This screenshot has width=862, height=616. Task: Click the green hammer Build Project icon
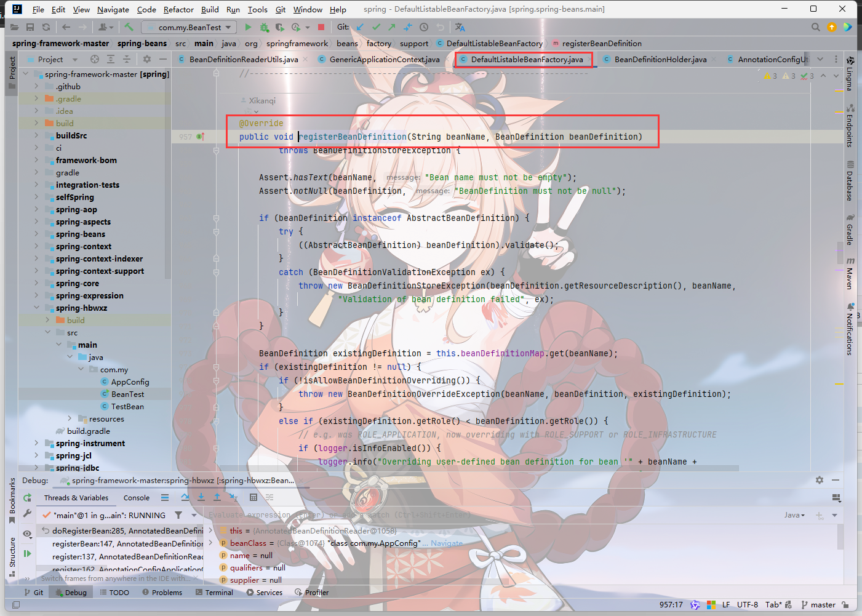click(129, 27)
